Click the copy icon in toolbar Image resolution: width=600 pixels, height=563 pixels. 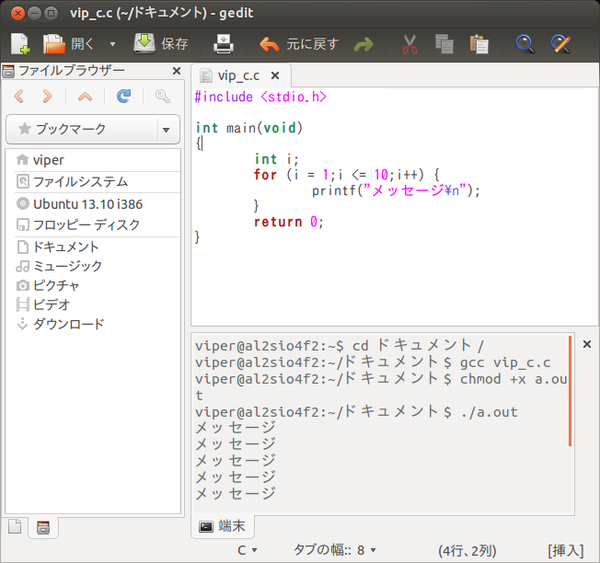tap(444, 44)
